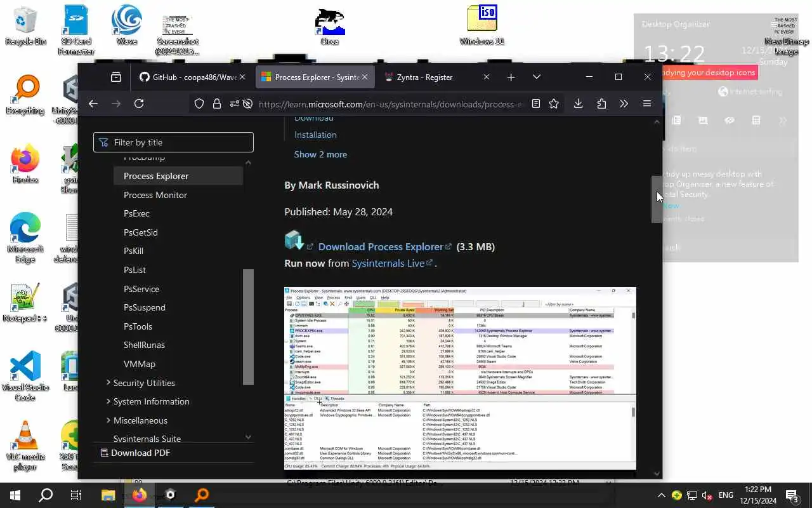Click Show 2 more link
This screenshot has height=508, width=812.
pos(320,154)
